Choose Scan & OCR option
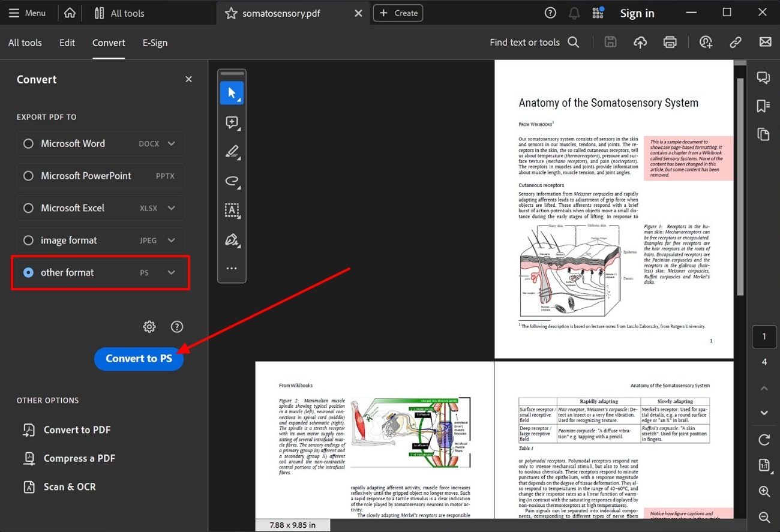 (59, 486)
